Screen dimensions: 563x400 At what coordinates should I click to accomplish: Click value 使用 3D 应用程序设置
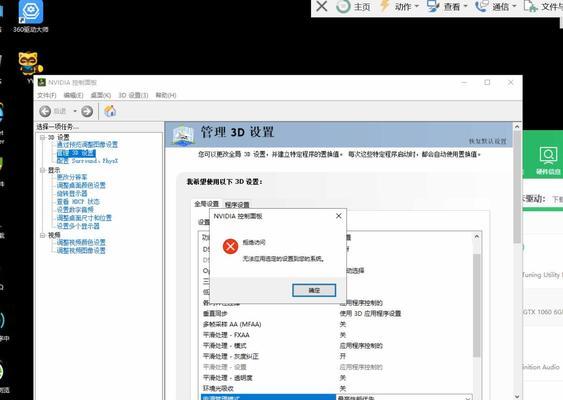pos(370,313)
